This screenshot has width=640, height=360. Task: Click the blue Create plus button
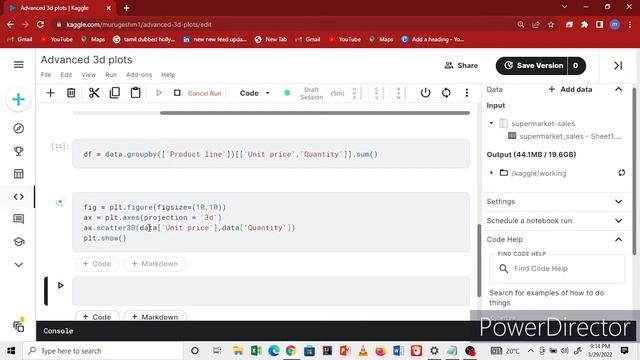[18, 100]
